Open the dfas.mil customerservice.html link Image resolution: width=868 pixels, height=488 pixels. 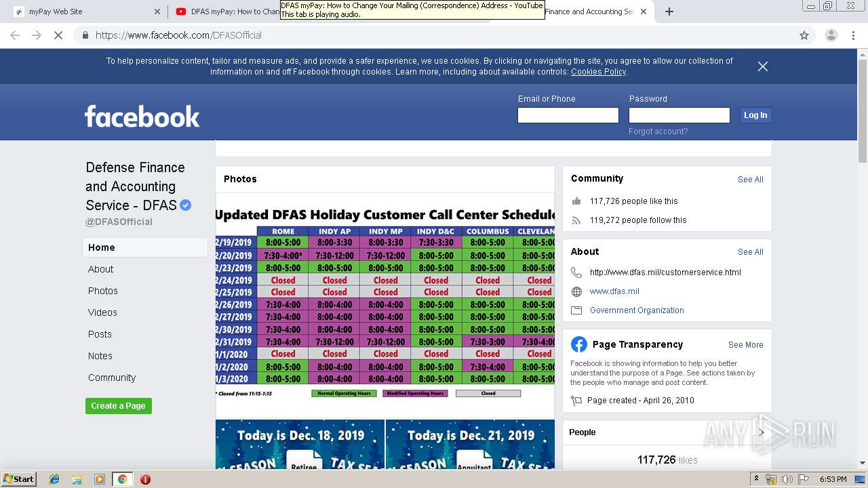(x=665, y=272)
